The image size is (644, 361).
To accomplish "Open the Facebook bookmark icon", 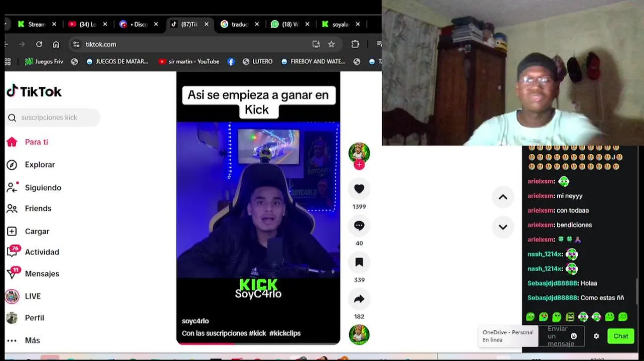I will coord(231,61).
